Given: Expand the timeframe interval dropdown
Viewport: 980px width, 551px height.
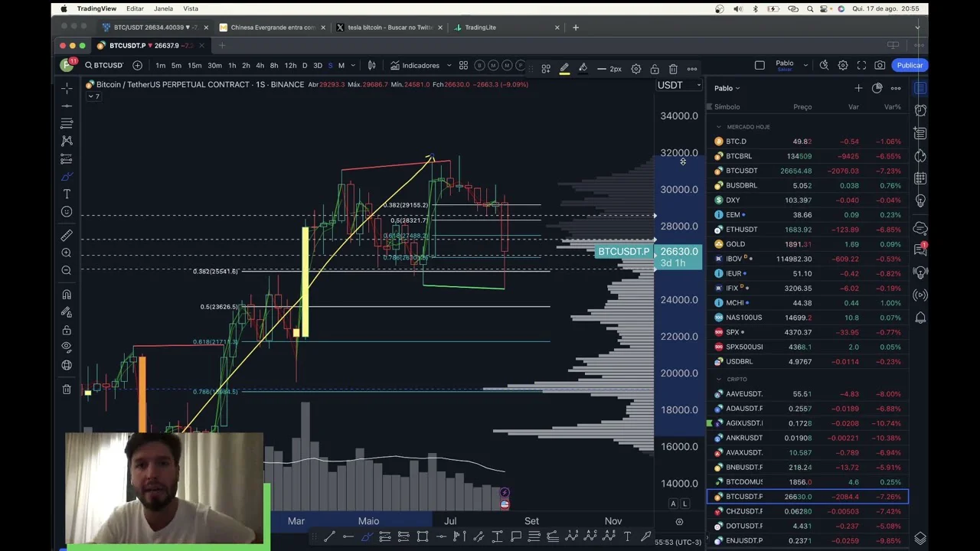Looking at the screenshot, I should [x=353, y=66].
